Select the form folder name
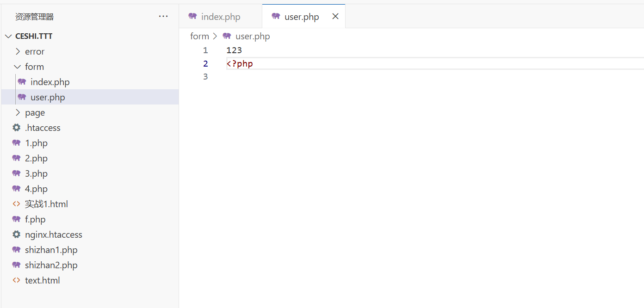Screen dimensions: 644x308 click(35, 67)
